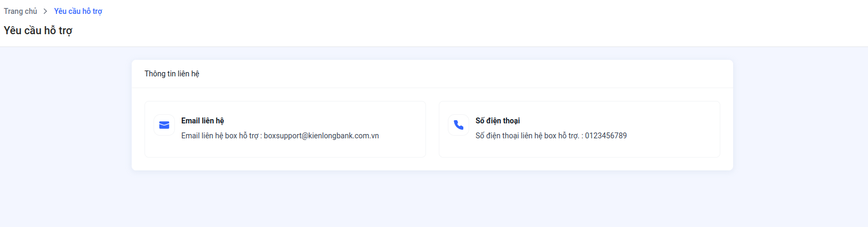Click the Email liên hệ title

pos(203,121)
